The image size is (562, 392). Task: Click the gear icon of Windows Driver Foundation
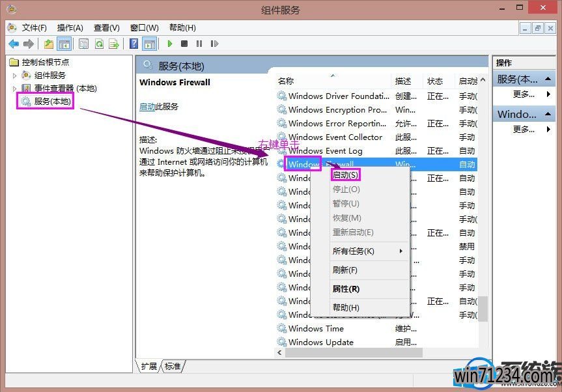tap(282, 96)
